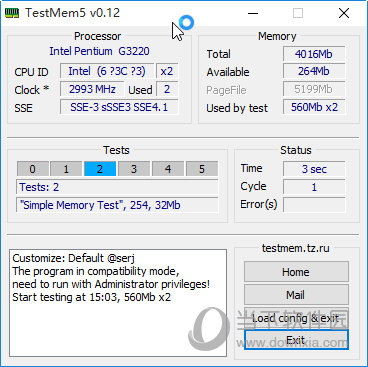The height and width of the screenshot is (367, 368).
Task: Click the "Simple Memory Test", 254, 32Mb line
Action: [117, 205]
